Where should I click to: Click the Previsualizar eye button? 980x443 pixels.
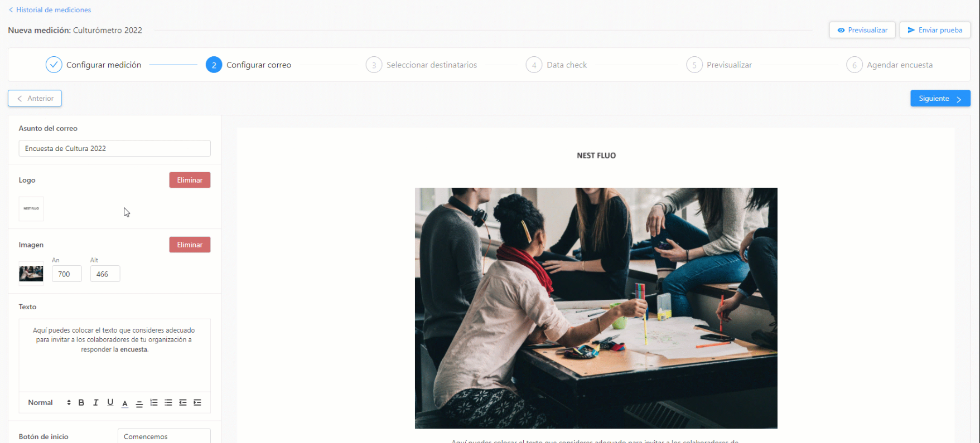click(862, 30)
